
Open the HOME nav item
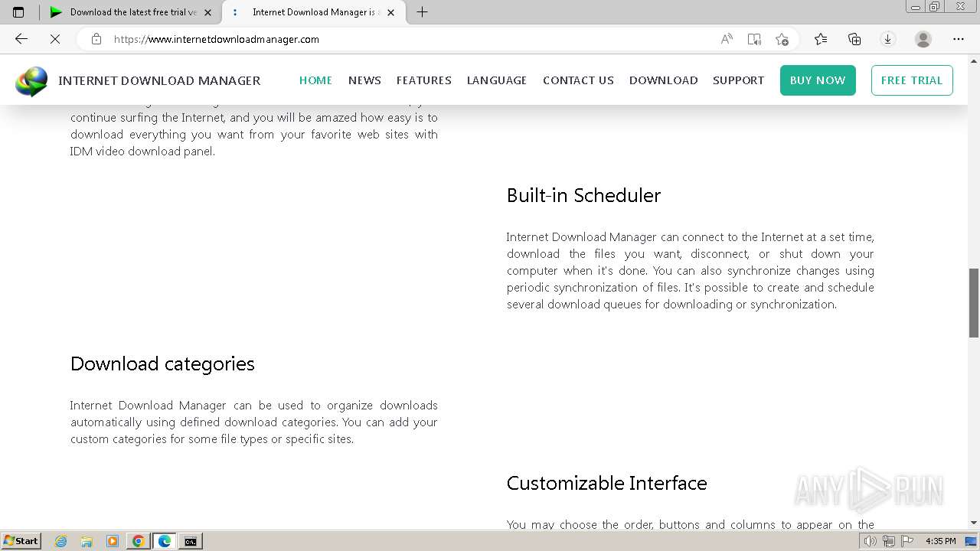tap(315, 80)
